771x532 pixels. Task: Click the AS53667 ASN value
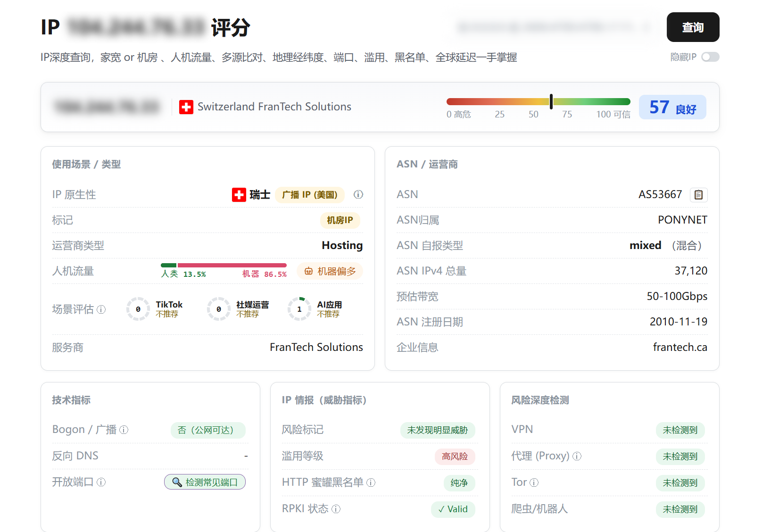pyautogui.click(x=660, y=194)
